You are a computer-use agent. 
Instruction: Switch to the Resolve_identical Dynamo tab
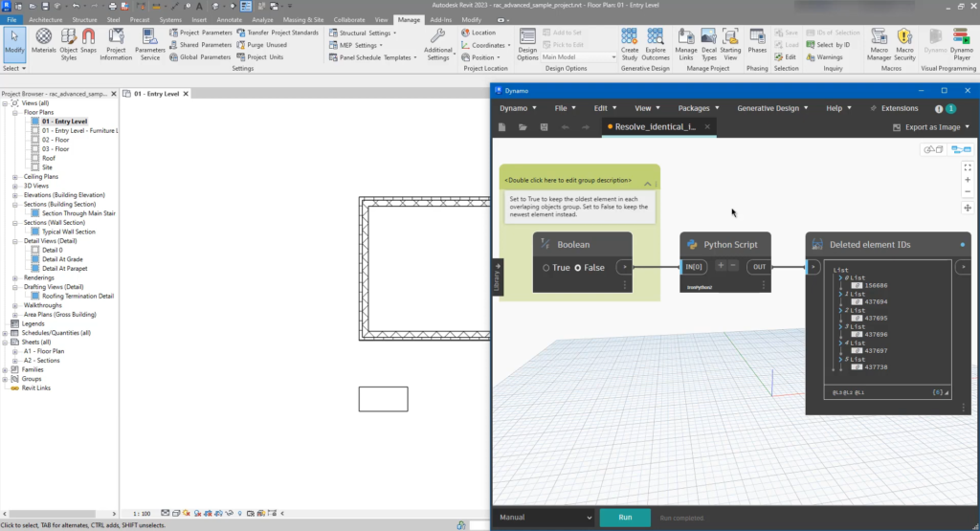point(655,127)
